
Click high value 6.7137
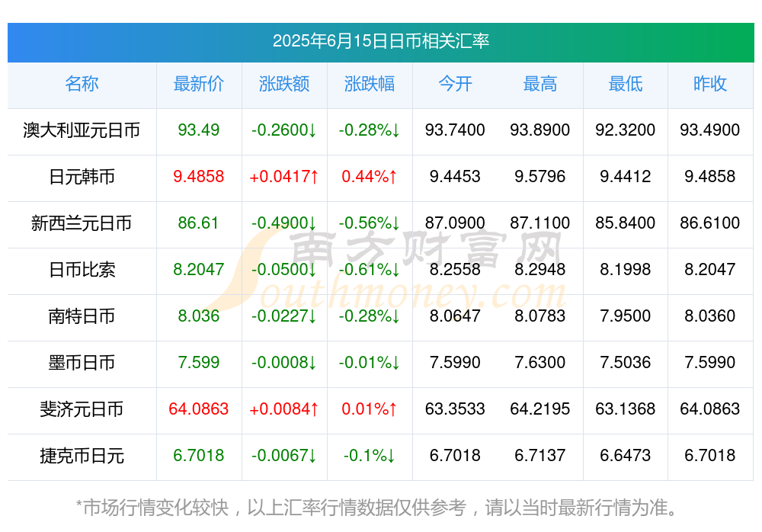540,455
